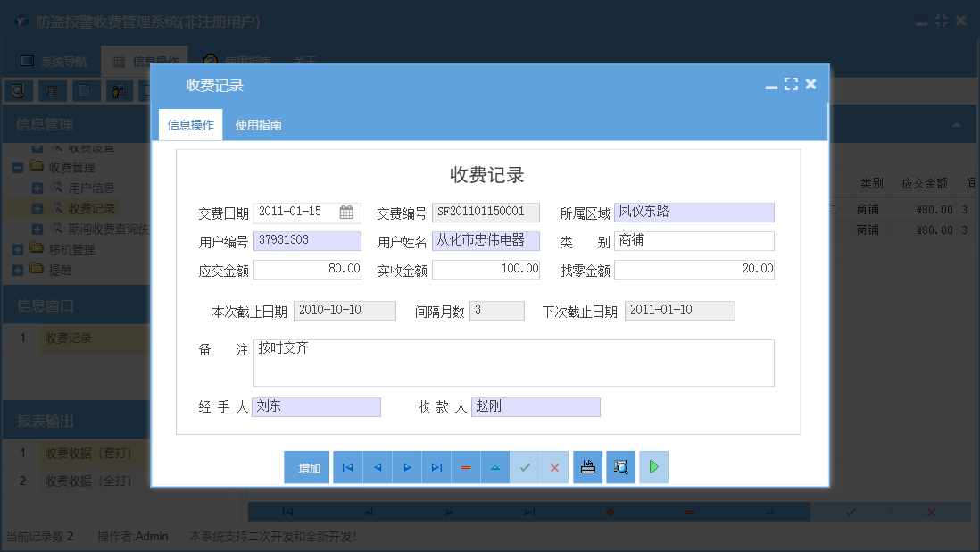Click the print receipt icon

click(587, 466)
